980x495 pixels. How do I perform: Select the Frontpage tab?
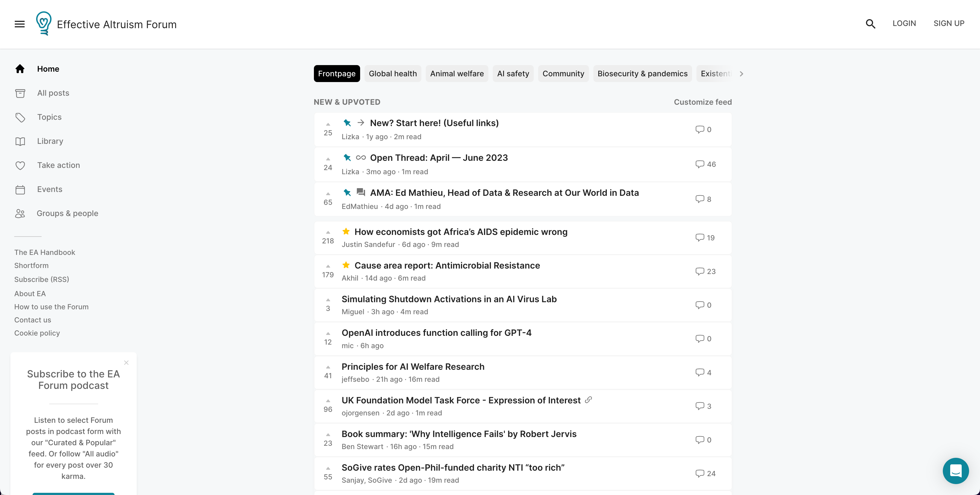coord(337,74)
